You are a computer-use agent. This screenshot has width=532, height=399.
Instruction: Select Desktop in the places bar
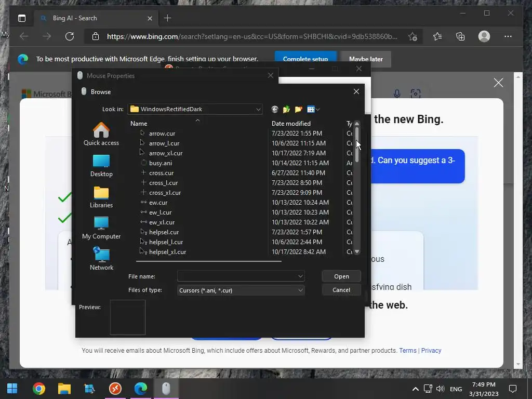pyautogui.click(x=101, y=166)
